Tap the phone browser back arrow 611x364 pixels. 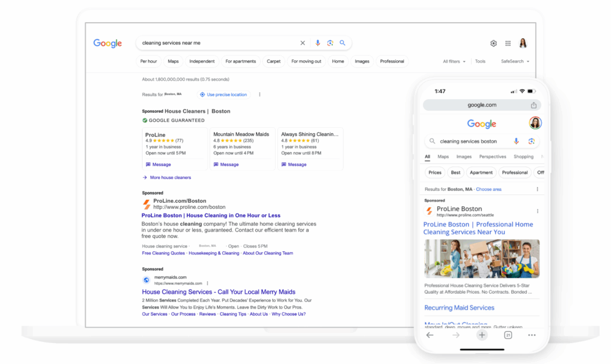430,335
